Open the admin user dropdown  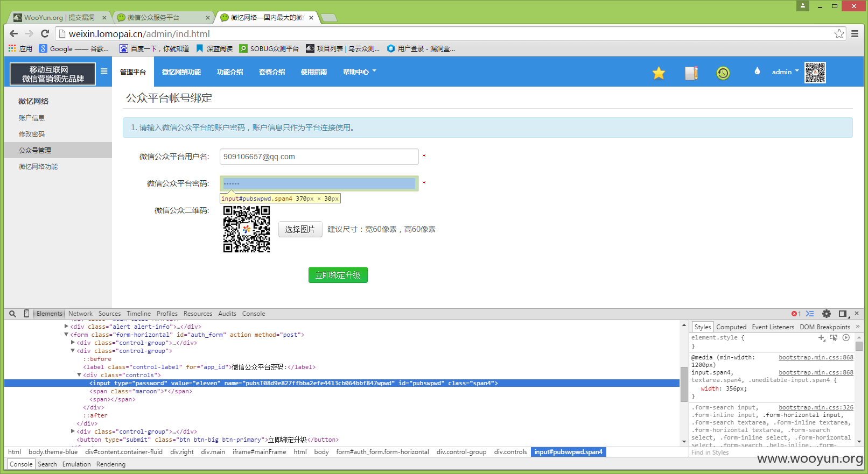tap(785, 72)
